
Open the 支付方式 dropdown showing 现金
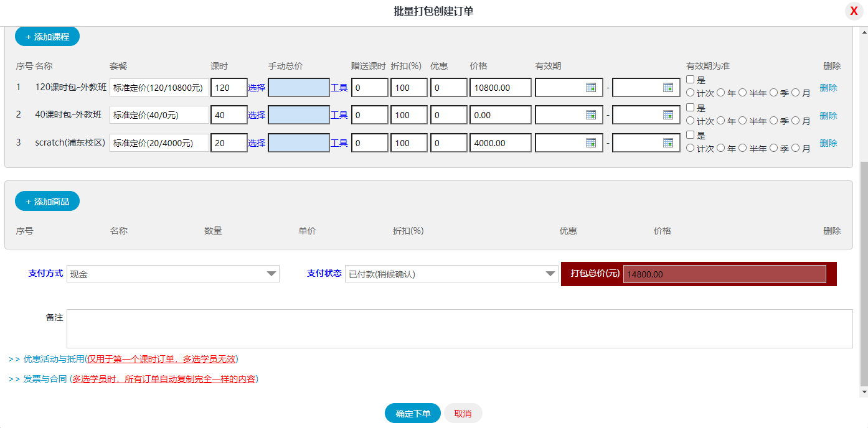point(173,274)
